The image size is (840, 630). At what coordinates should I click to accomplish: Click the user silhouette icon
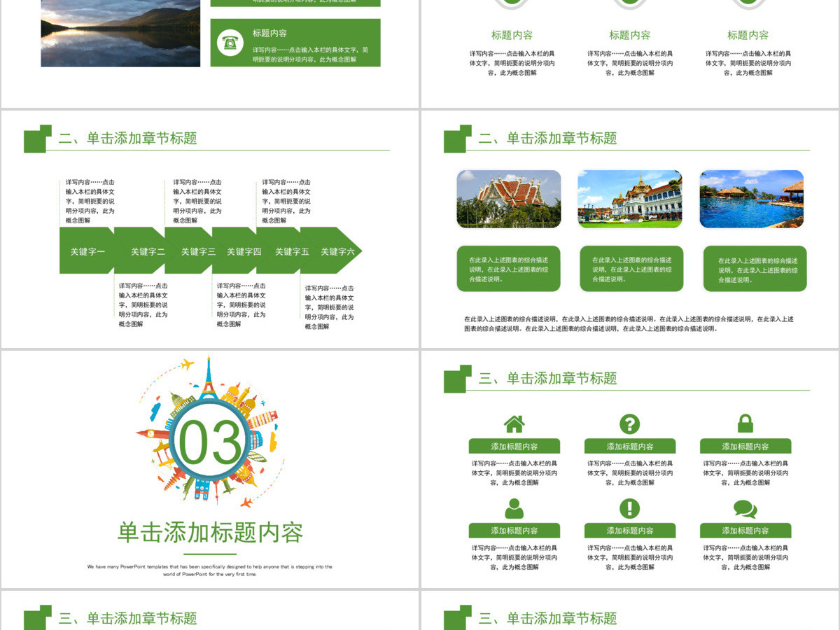[514, 508]
